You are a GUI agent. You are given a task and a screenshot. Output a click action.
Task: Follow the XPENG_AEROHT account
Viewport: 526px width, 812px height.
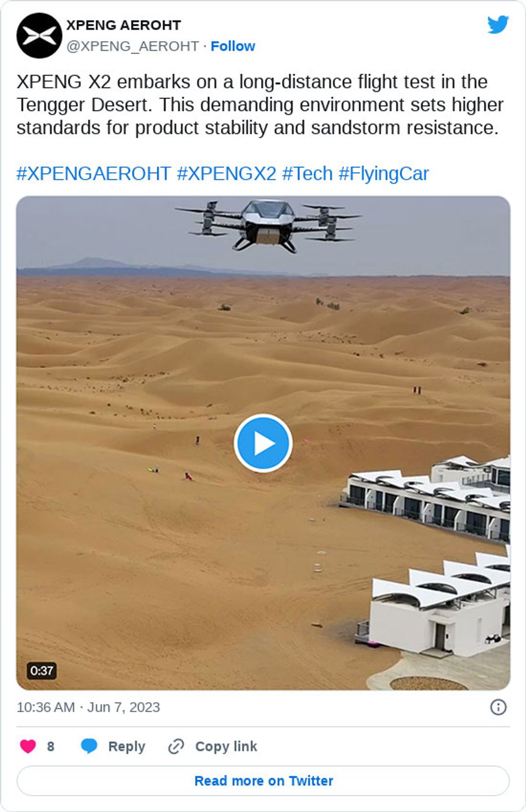coord(233,46)
